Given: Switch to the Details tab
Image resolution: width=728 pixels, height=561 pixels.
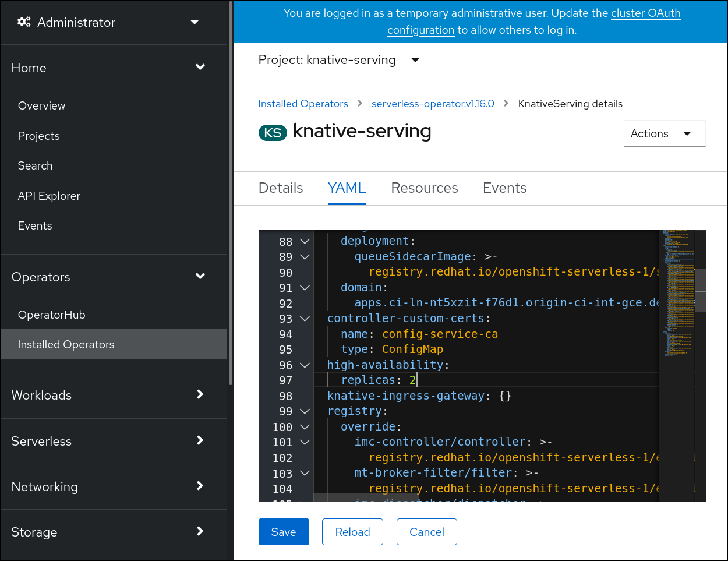Looking at the screenshot, I should click(281, 188).
